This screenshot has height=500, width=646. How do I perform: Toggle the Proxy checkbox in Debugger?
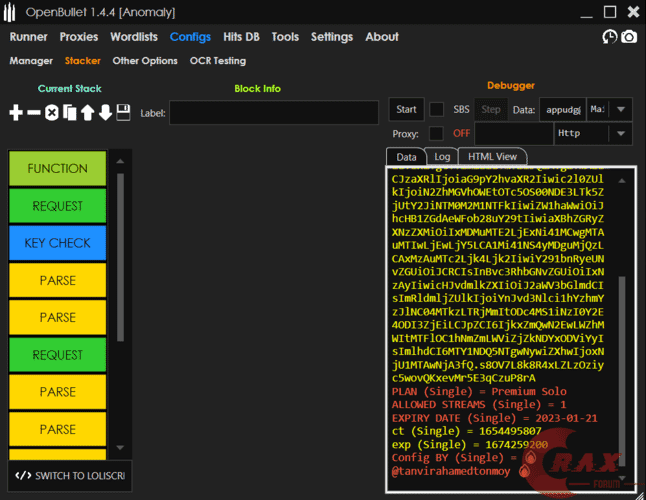pyautogui.click(x=436, y=133)
